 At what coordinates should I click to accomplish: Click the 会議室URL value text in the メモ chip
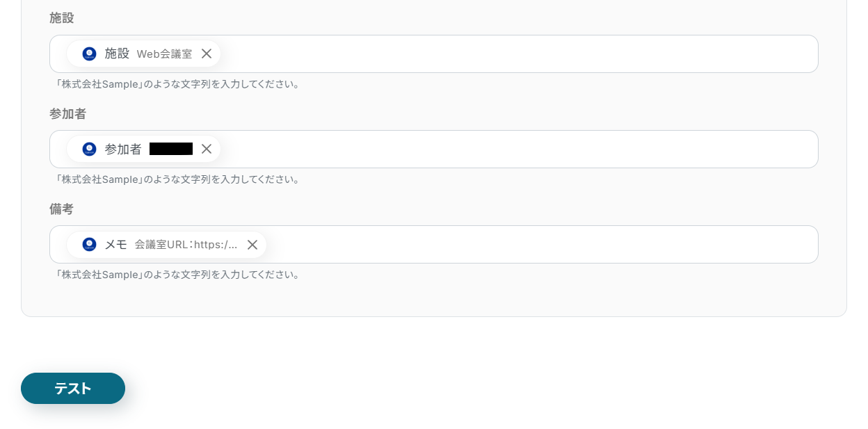(x=186, y=245)
